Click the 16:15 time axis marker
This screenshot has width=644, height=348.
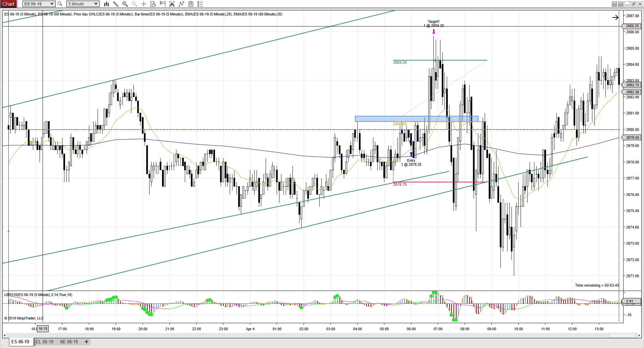click(43, 329)
